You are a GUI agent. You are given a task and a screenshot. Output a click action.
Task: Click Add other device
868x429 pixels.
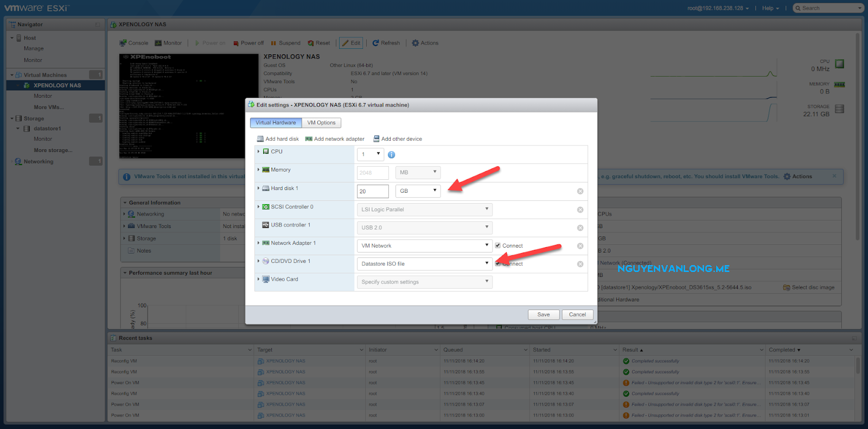coord(398,139)
